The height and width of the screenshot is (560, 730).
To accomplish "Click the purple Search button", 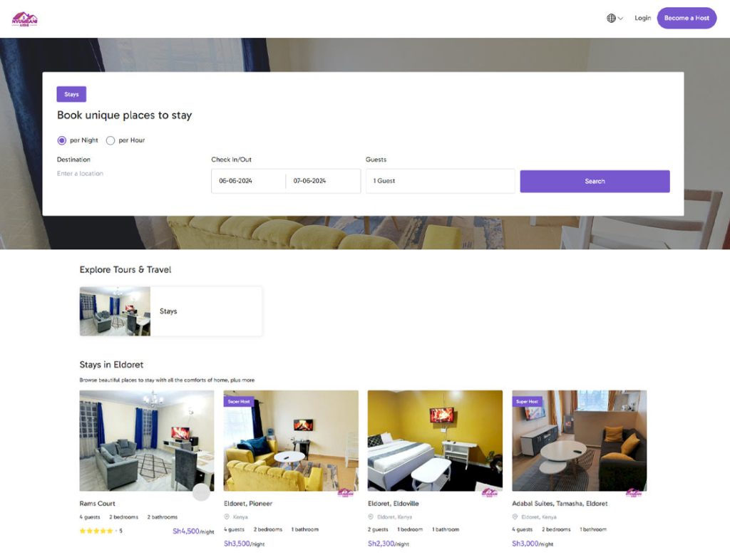I will point(595,181).
